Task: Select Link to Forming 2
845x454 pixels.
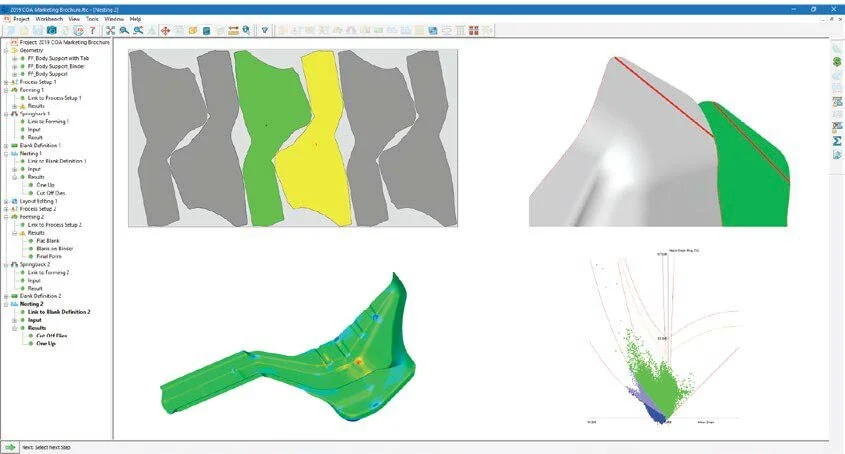Action: click(49, 272)
